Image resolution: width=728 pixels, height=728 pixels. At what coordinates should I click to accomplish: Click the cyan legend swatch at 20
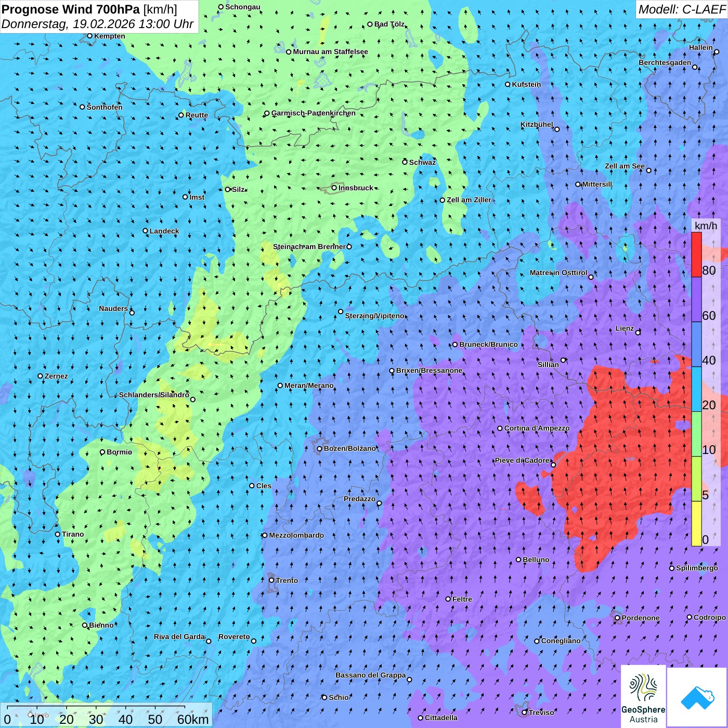pos(696,389)
